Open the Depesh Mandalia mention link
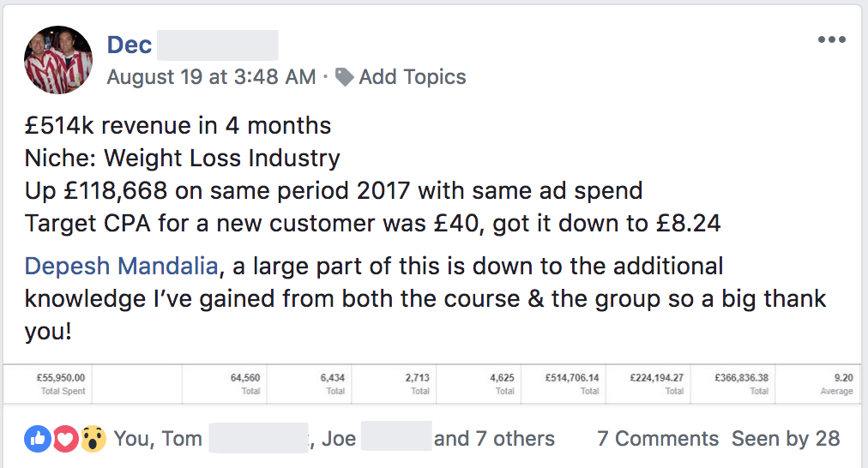Screen dimensions: 868x468 pos(121,266)
